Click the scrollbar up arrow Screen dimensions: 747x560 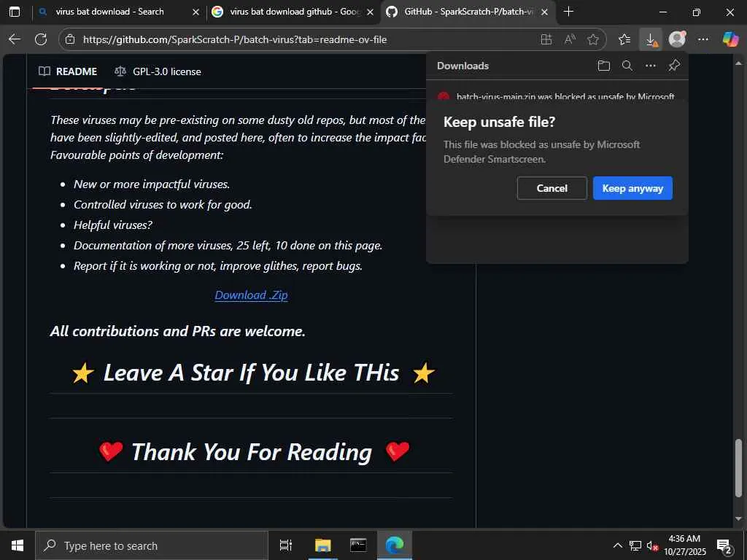[x=738, y=63]
